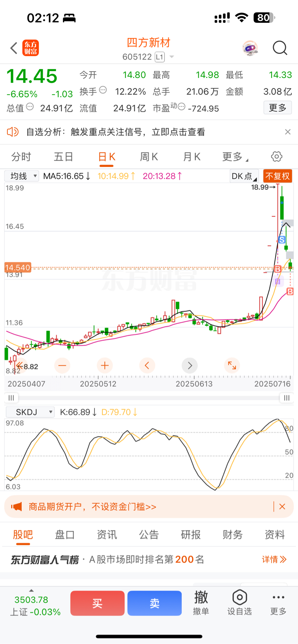Expand chart to fullscreen icon
This screenshot has height=644, width=298.
click(232, 365)
